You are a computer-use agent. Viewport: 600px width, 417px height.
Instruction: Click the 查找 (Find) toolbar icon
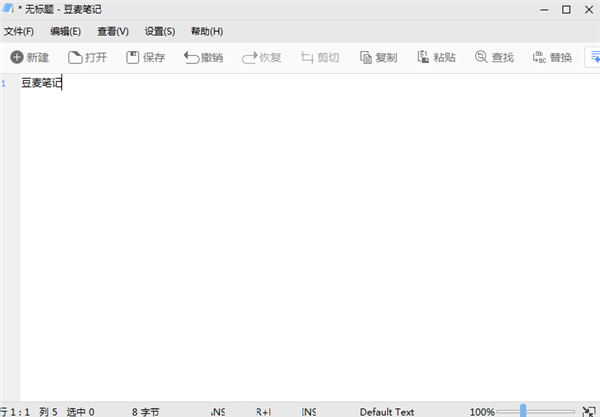pyautogui.click(x=482, y=57)
